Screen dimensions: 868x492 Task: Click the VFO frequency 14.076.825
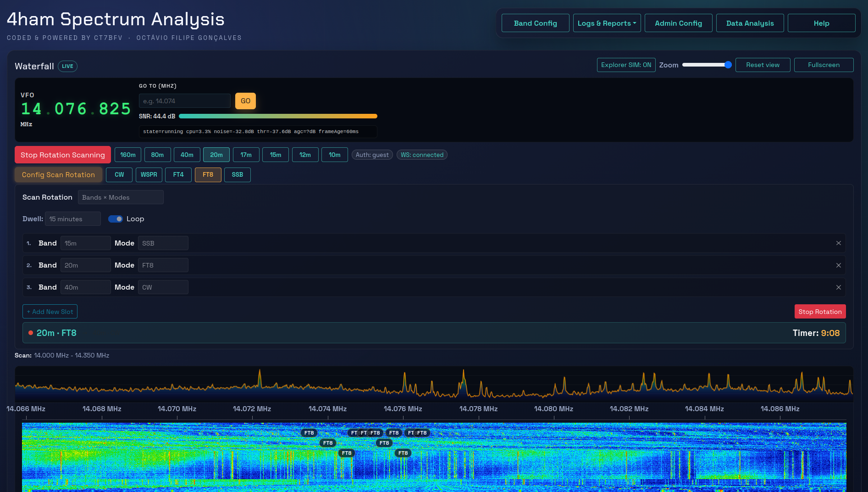coord(76,109)
